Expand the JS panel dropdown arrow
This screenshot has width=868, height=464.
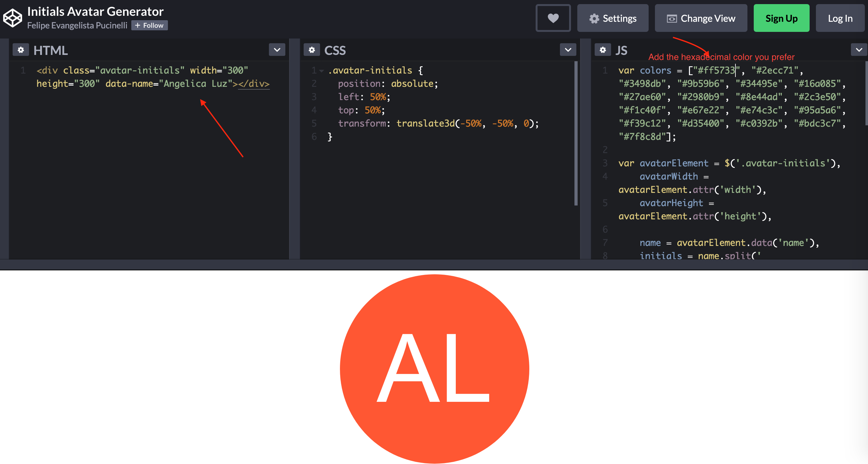(859, 50)
